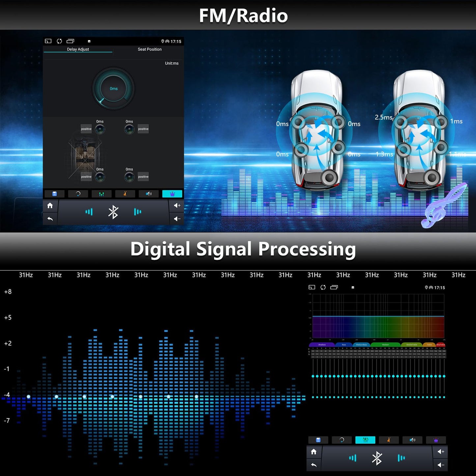Toggle the front-left speaker positive phase button

coord(86,129)
